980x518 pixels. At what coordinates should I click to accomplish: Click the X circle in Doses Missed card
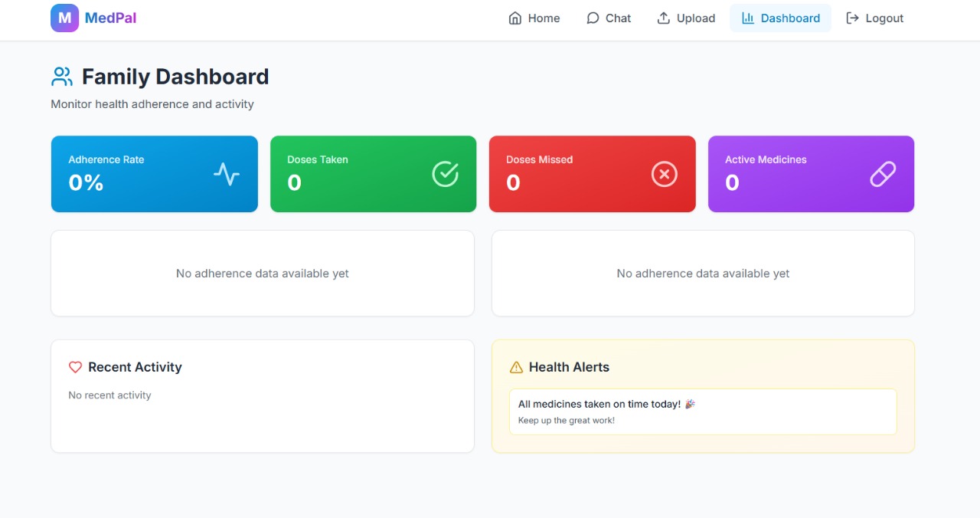click(665, 174)
